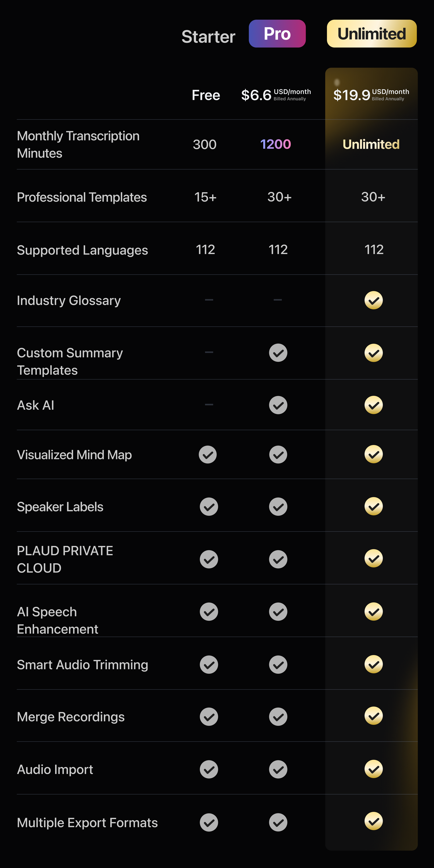
Task: Select the Starter plan heading
Action: point(208,37)
